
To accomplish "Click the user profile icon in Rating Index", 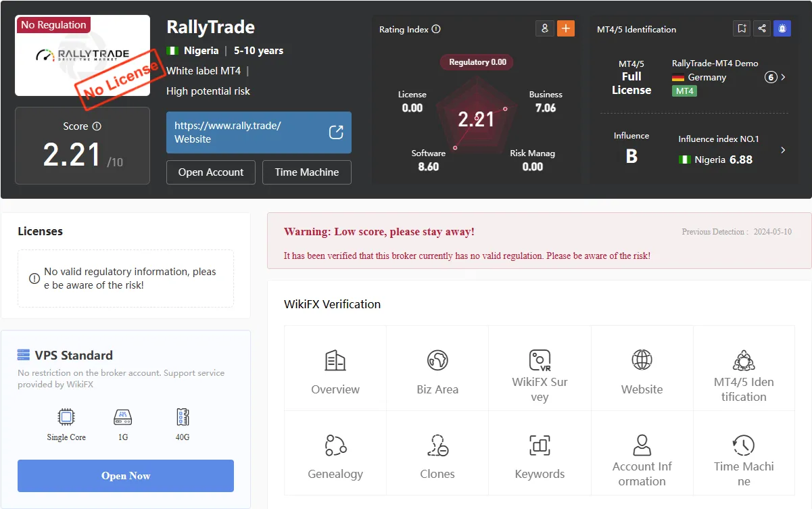I will 545,28.
